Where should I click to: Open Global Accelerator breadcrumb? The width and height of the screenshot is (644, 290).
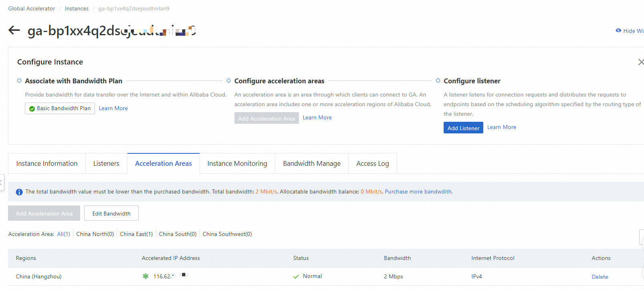tap(32, 8)
